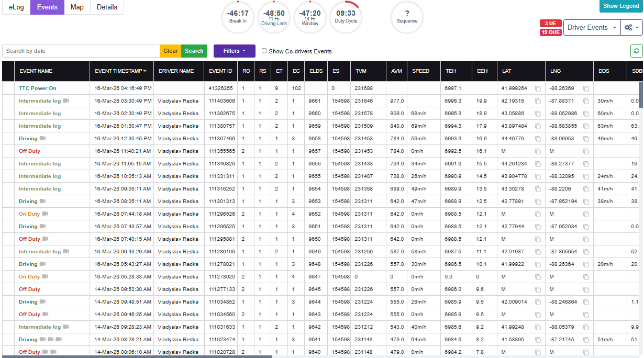Click event ID 41326355

coord(220,88)
